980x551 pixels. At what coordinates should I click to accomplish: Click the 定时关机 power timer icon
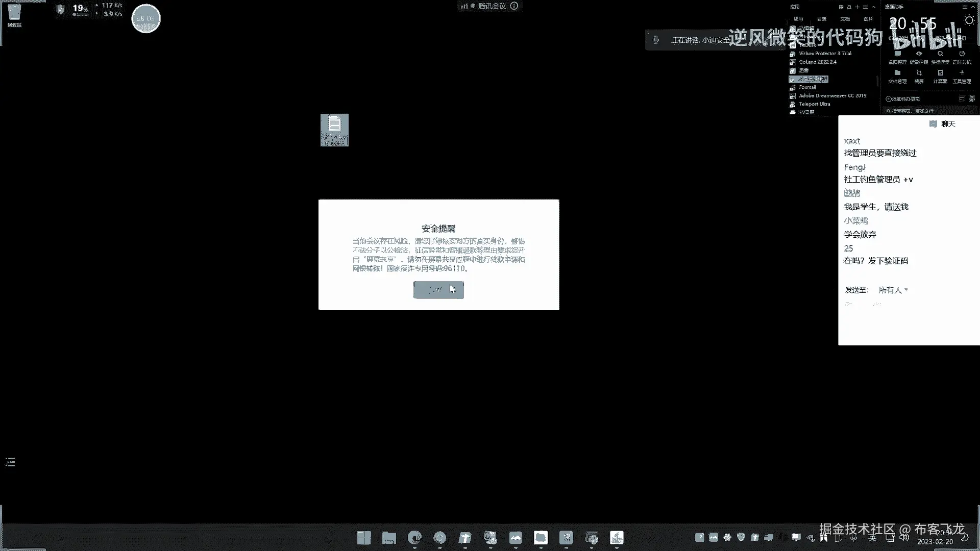pos(962,54)
